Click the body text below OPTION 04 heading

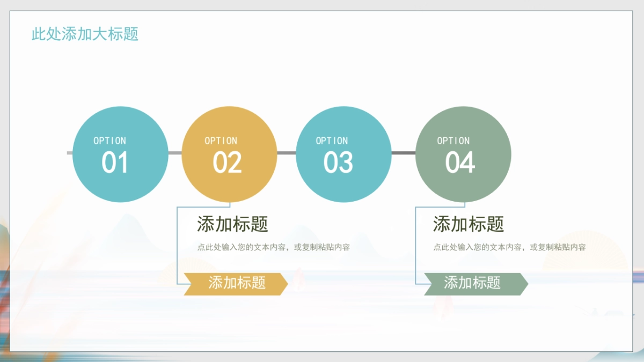[509, 248]
